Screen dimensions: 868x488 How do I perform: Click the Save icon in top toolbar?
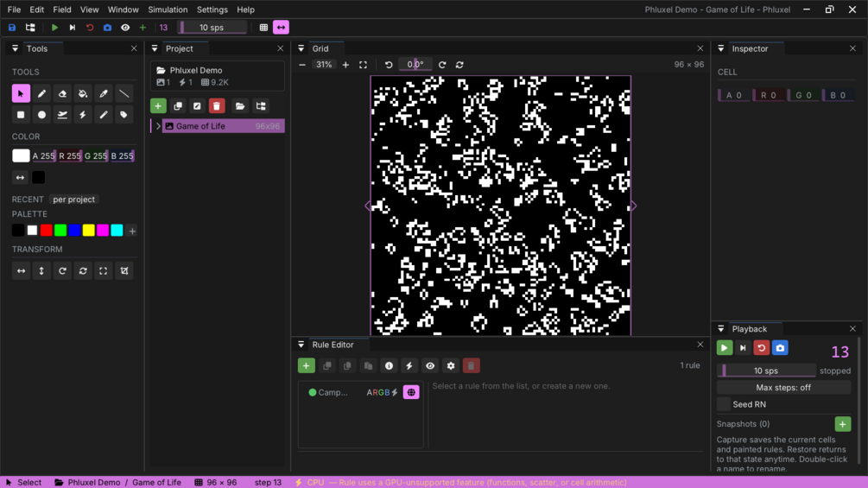(11, 27)
